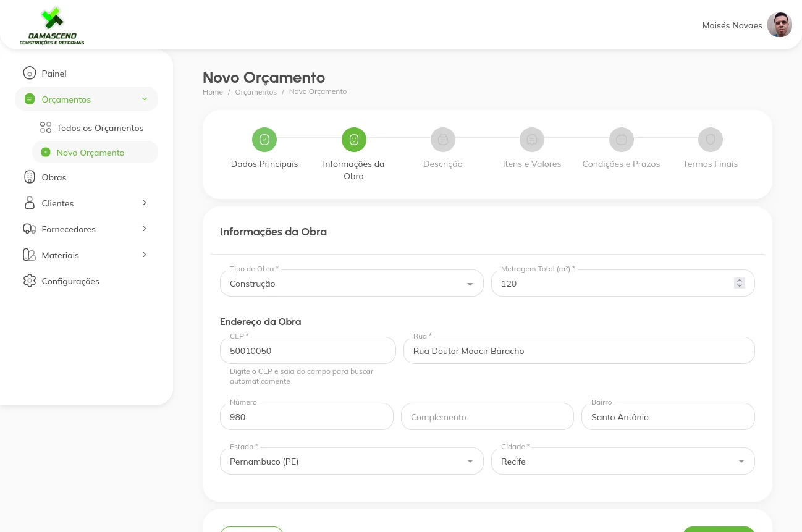The width and height of the screenshot is (802, 532).
Task: Open the Painel dashboard icon
Action: [x=29, y=74]
